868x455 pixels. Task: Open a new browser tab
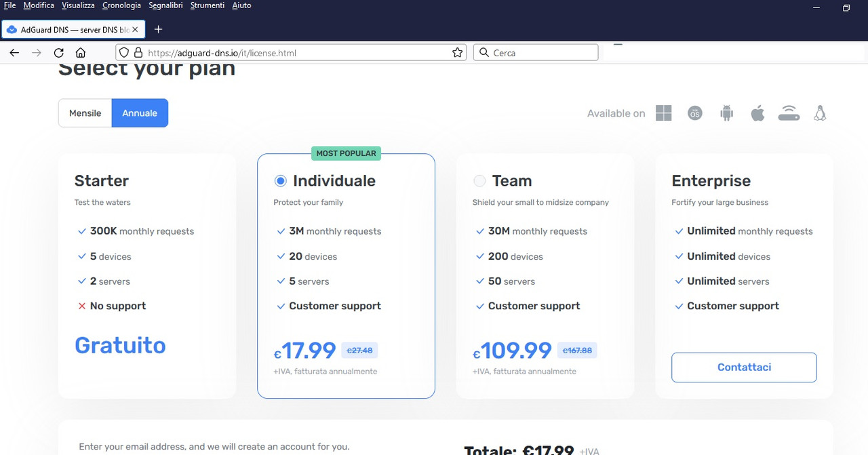click(x=158, y=29)
